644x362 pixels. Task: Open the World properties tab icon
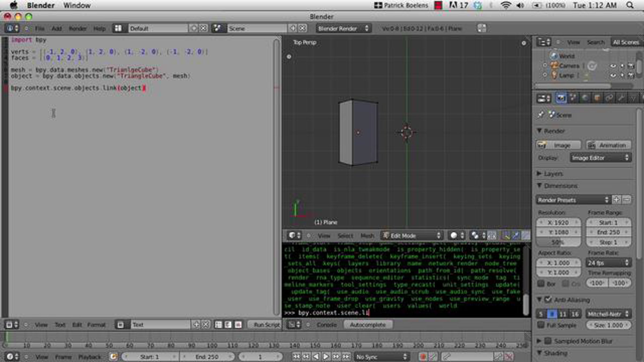pyautogui.click(x=585, y=98)
